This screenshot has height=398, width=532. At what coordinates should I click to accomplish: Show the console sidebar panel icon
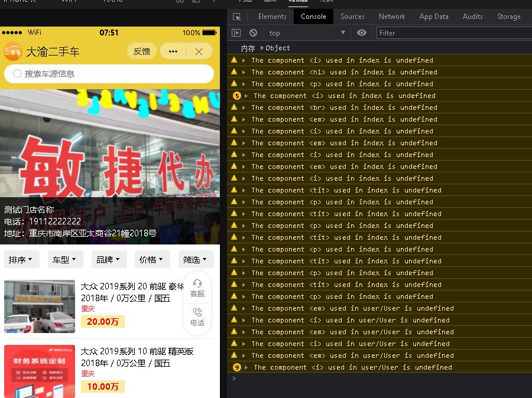tap(236, 33)
